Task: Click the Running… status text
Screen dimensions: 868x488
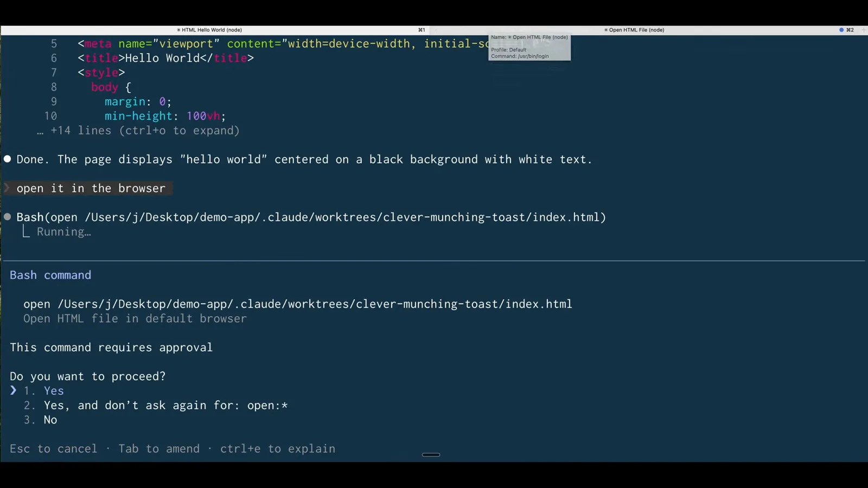Action: click(64, 232)
